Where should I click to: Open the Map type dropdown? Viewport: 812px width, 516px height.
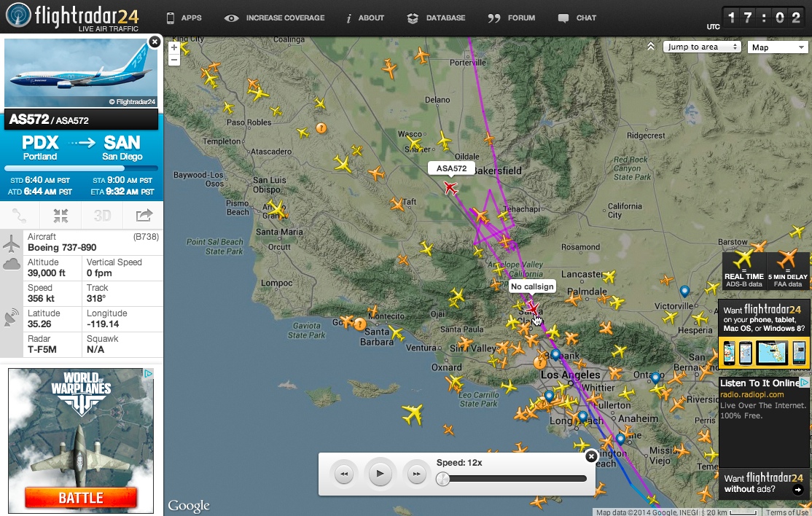click(778, 47)
